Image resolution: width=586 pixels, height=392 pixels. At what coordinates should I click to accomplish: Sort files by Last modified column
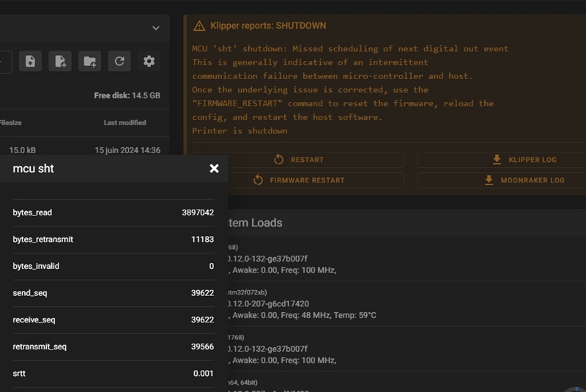click(125, 122)
